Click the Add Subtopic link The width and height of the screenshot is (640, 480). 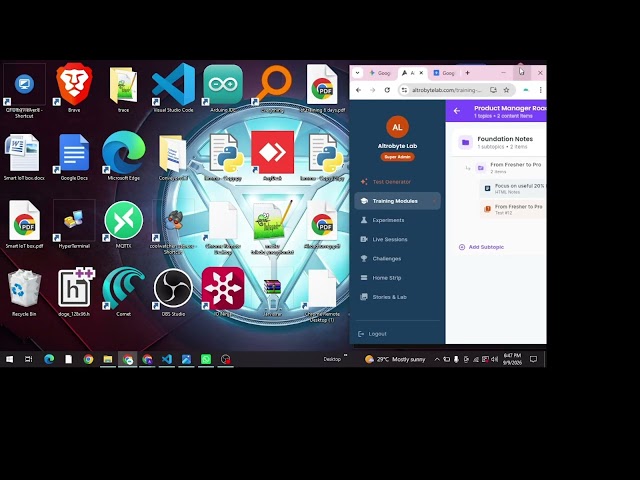[x=482, y=247]
